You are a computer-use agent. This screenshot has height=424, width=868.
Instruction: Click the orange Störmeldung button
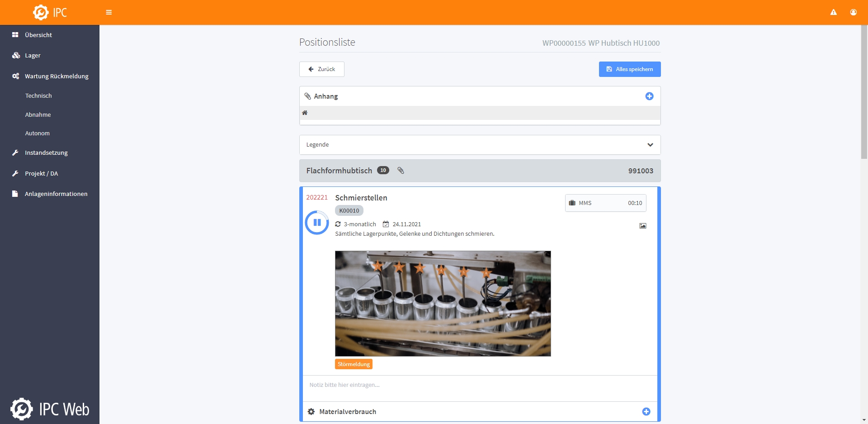tap(354, 364)
